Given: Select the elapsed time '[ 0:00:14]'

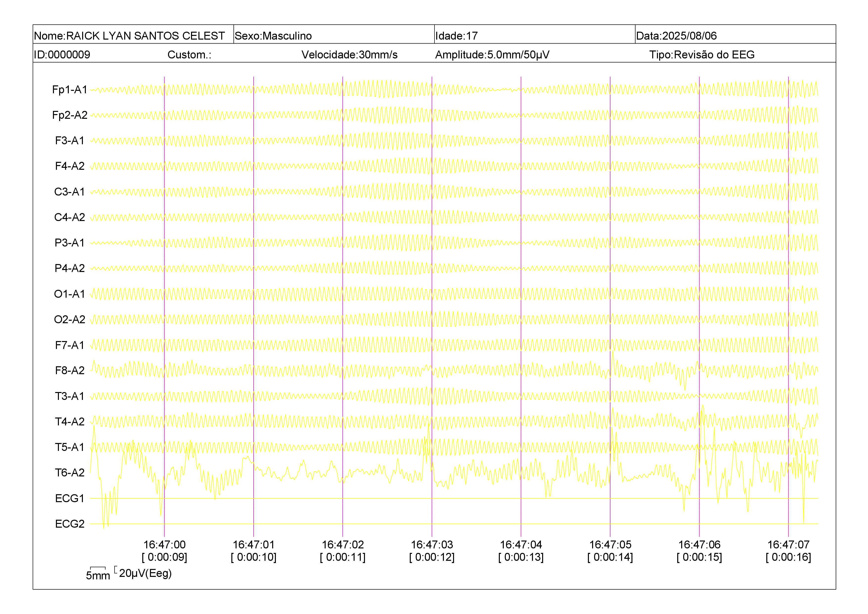Looking at the screenshot, I should 610,557.
